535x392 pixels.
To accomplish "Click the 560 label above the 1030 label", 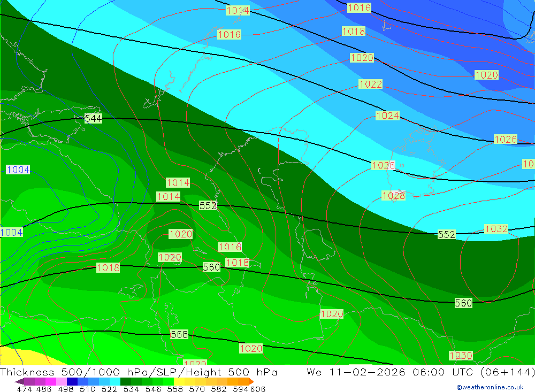I will point(463,303).
